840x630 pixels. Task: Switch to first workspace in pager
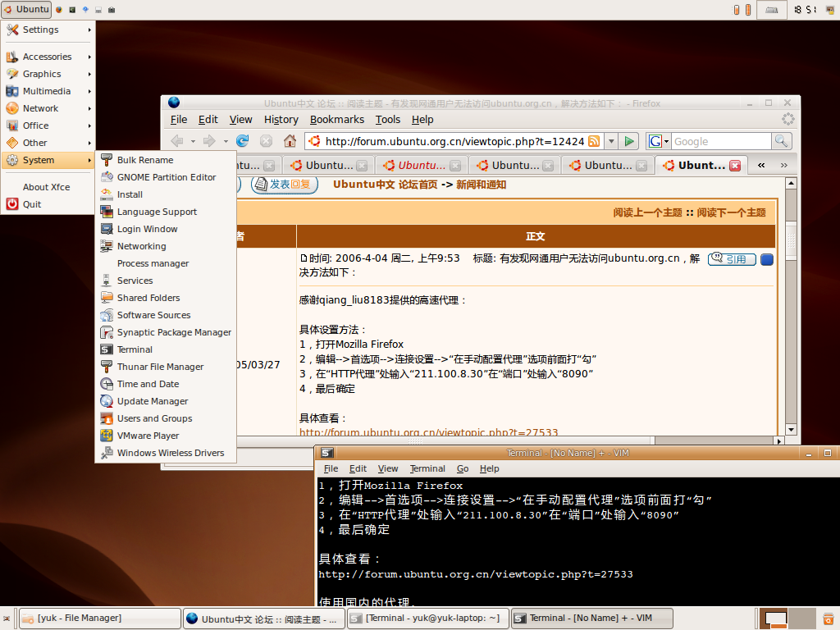(x=774, y=619)
